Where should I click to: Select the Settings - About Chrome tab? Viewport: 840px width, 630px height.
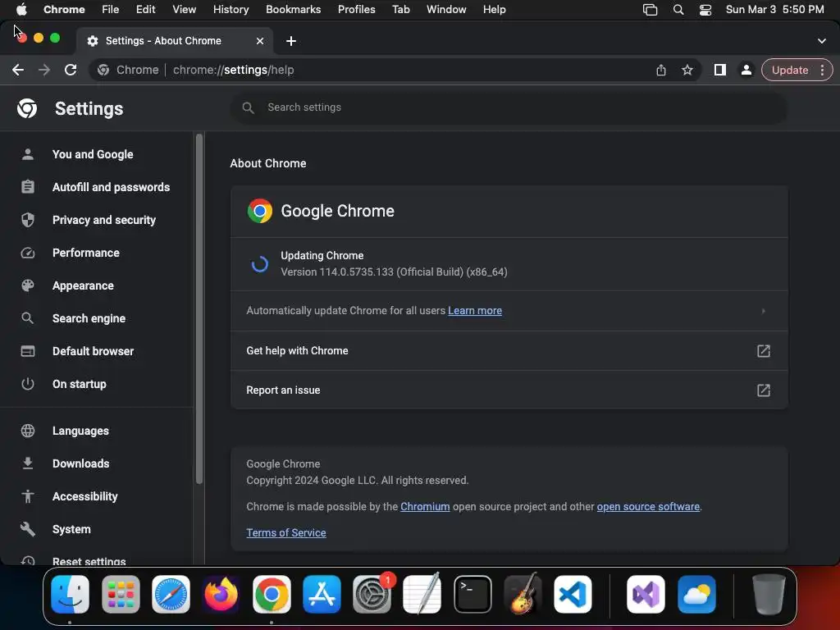(x=174, y=41)
